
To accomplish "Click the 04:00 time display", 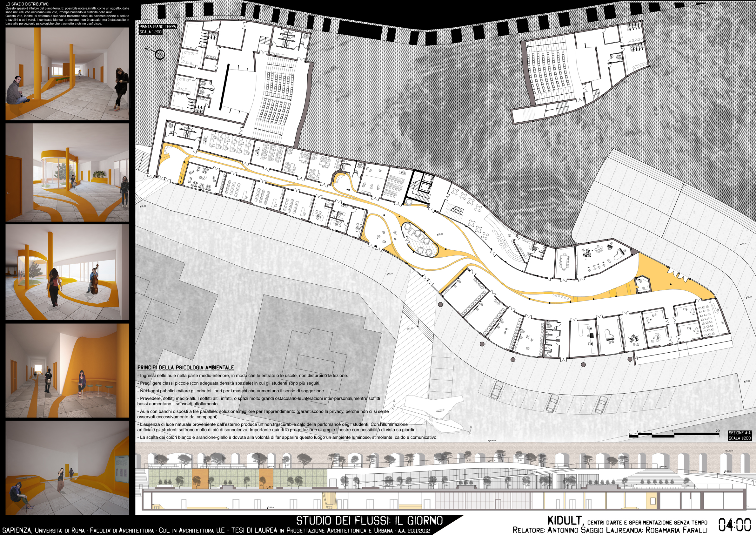I will (734, 525).
